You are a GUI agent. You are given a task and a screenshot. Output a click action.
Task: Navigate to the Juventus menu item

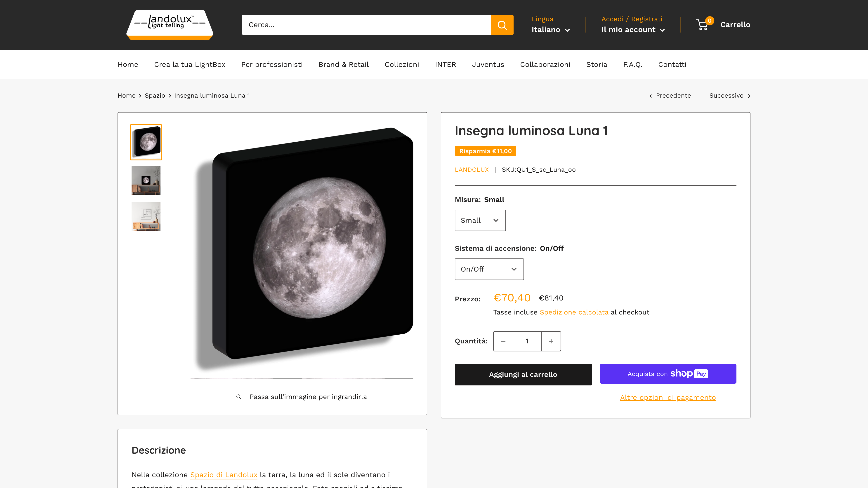point(488,64)
